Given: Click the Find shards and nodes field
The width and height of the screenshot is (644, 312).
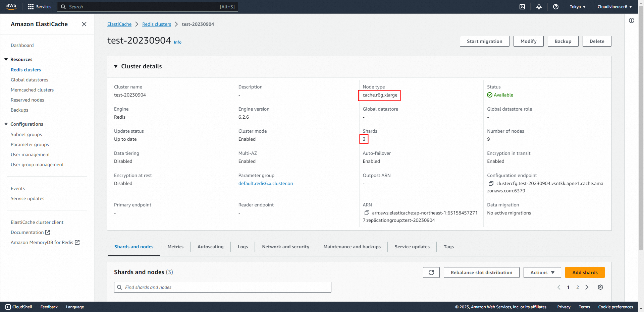Looking at the screenshot, I should (x=223, y=287).
